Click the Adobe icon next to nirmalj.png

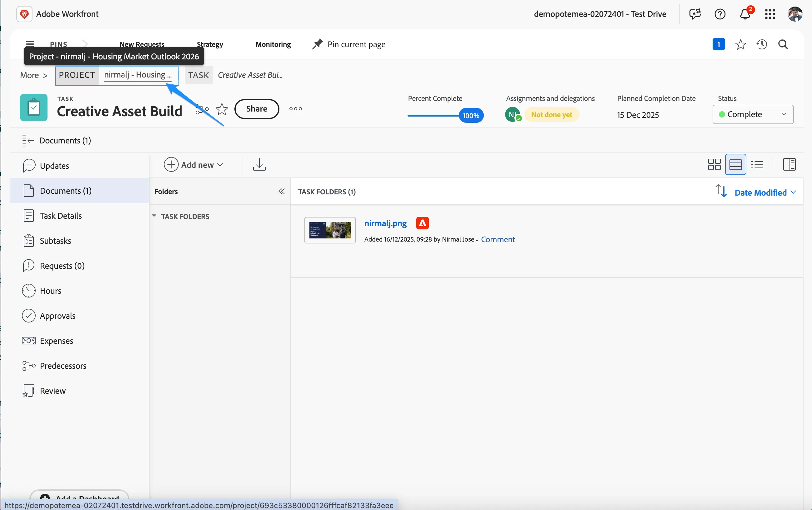click(x=422, y=223)
